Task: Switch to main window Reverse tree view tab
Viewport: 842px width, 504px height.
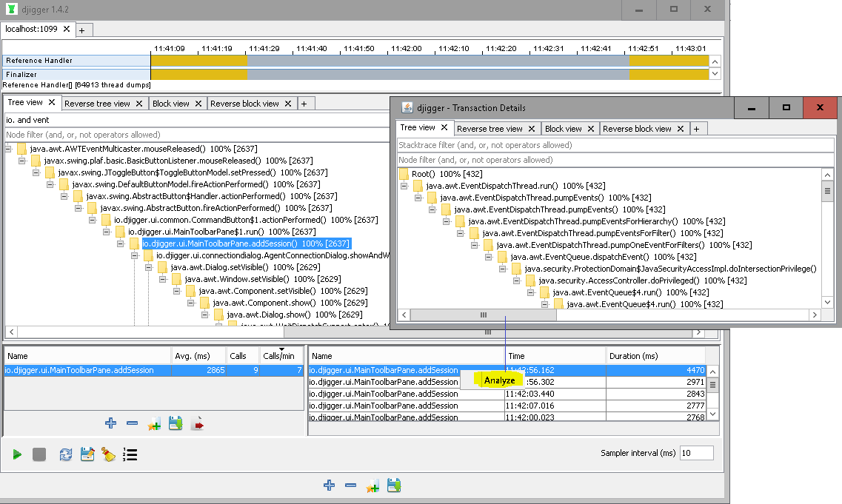Action: [x=97, y=104]
